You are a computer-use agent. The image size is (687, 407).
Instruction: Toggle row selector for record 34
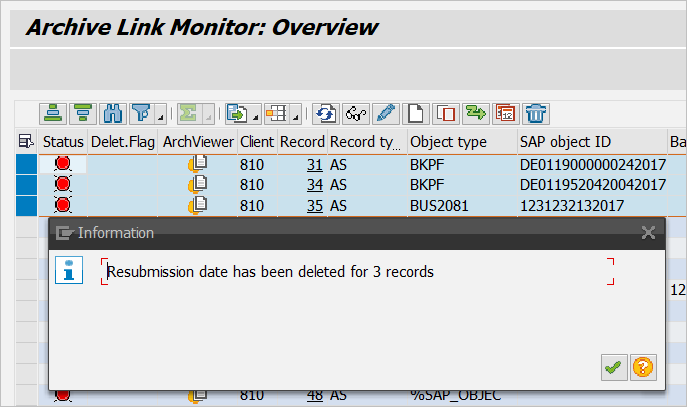pyautogui.click(x=27, y=184)
